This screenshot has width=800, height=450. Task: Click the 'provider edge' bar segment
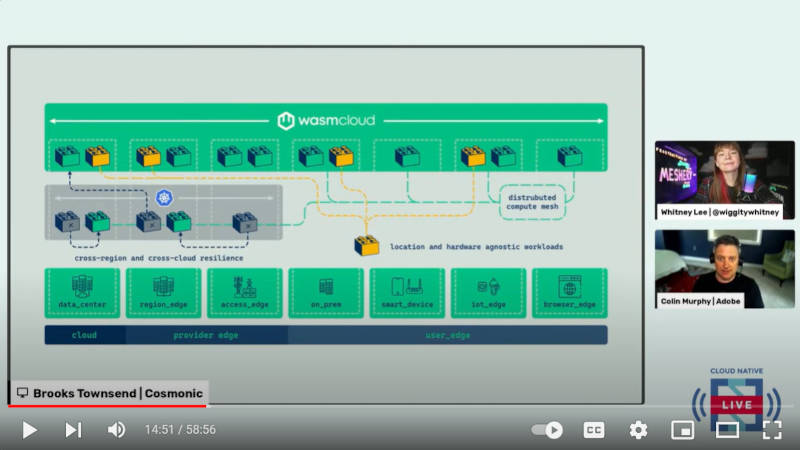[x=206, y=335]
